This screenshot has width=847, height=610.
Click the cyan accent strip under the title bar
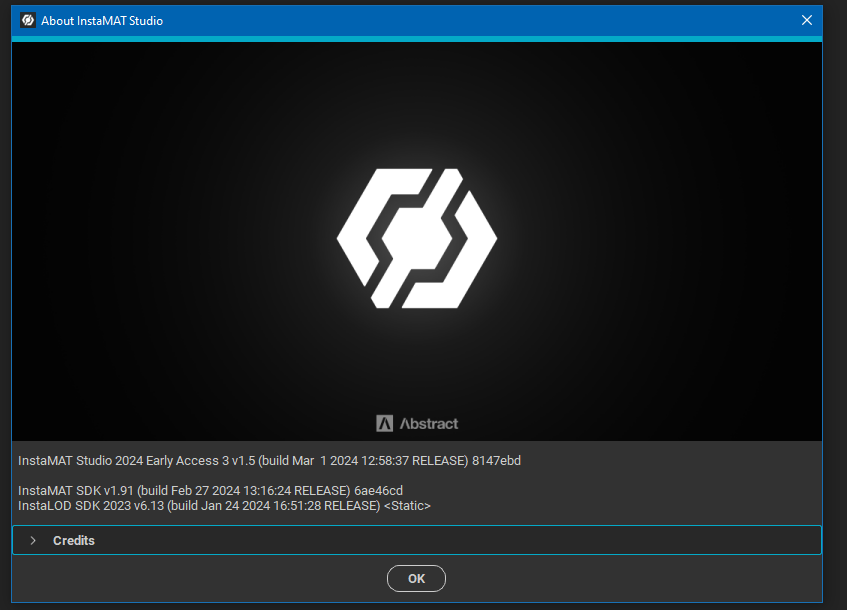pyautogui.click(x=416, y=38)
